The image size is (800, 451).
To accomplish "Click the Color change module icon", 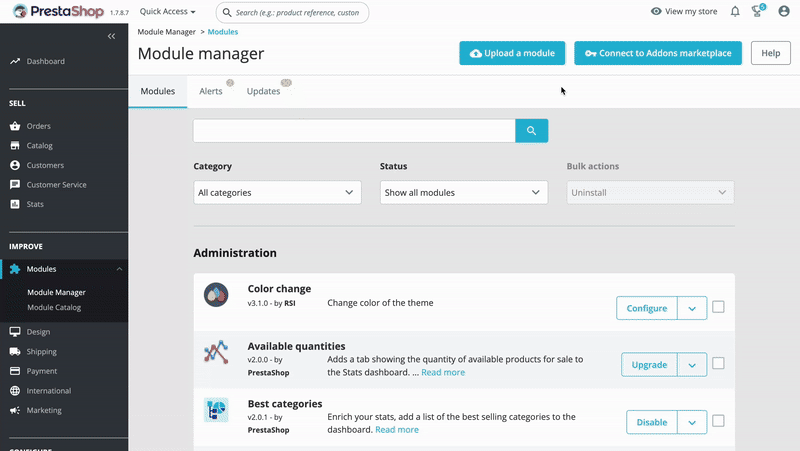I will 216,295.
